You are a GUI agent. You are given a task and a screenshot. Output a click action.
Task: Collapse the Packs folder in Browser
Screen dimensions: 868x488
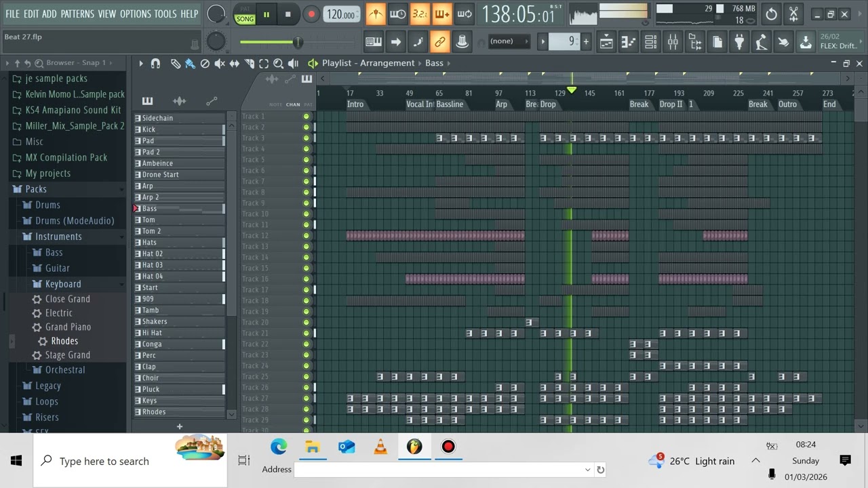click(36, 189)
